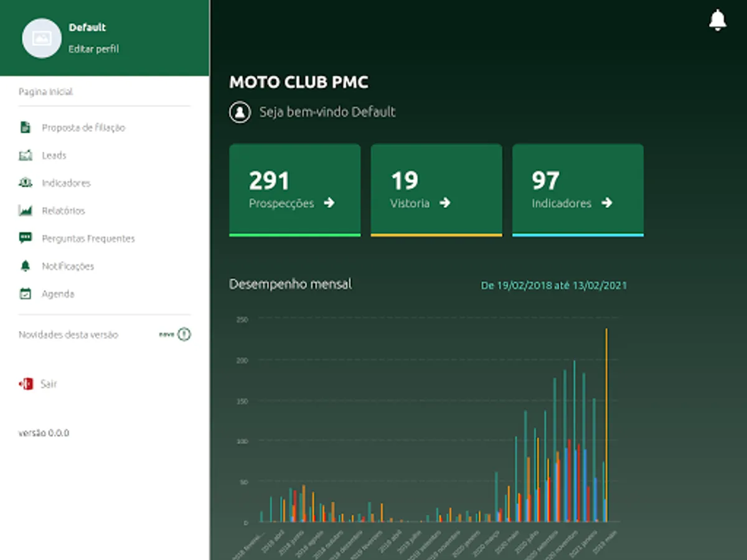The height and width of the screenshot is (560, 747).
Task: Open Proposta de filiação menu item
Action: click(x=83, y=128)
